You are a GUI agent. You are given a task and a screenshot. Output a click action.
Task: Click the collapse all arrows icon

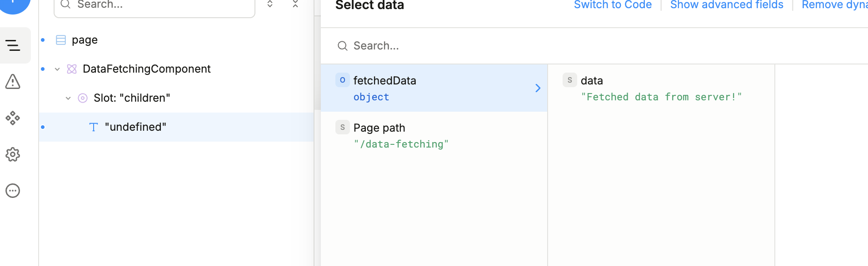coord(295,4)
